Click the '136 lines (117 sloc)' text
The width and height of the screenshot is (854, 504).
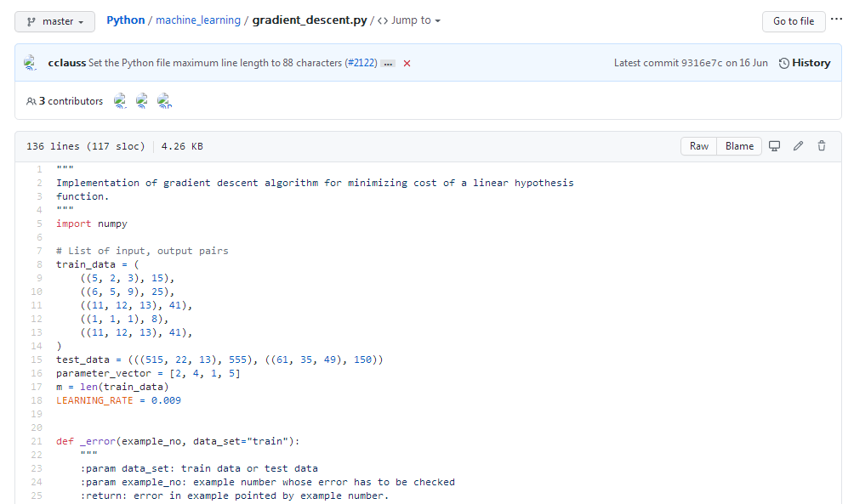tap(86, 146)
